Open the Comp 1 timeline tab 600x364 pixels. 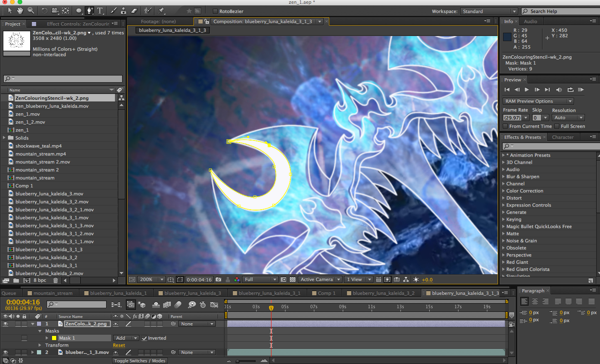[326, 293]
